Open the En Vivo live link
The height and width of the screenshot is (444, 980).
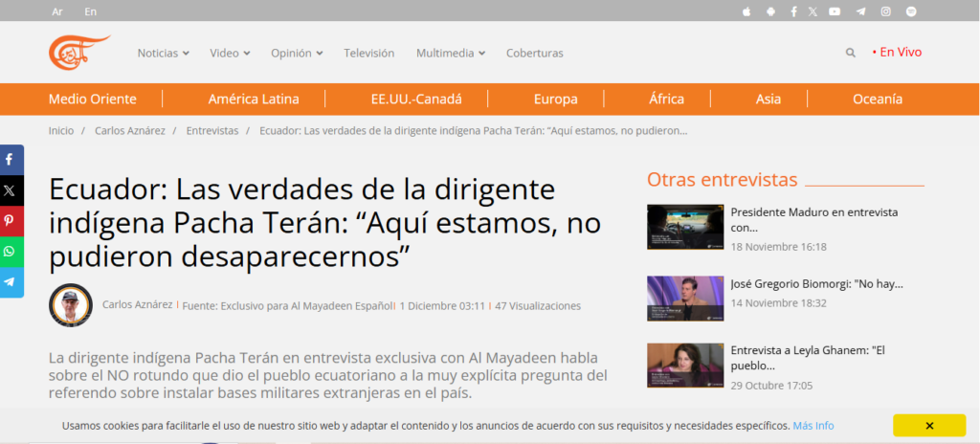(x=897, y=53)
